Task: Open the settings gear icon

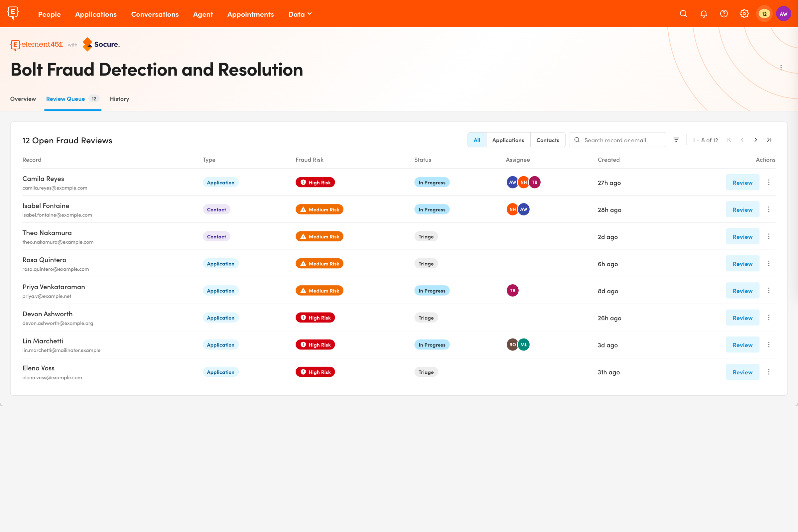Action: [744, 14]
